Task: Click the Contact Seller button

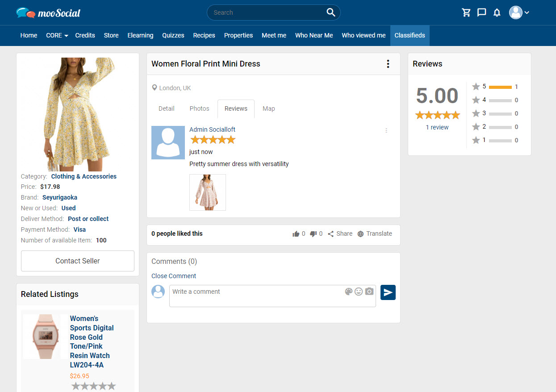Action: [78, 261]
